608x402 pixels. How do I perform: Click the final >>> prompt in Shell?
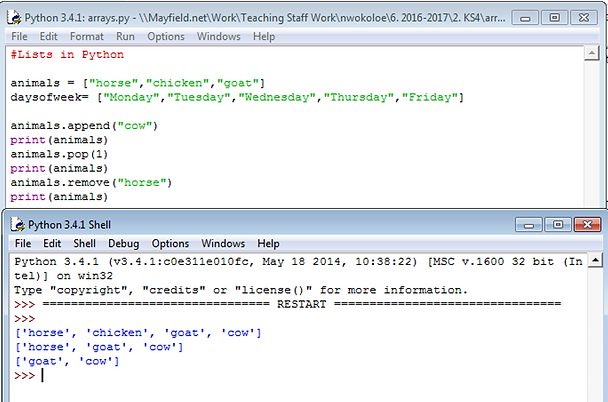point(24,376)
